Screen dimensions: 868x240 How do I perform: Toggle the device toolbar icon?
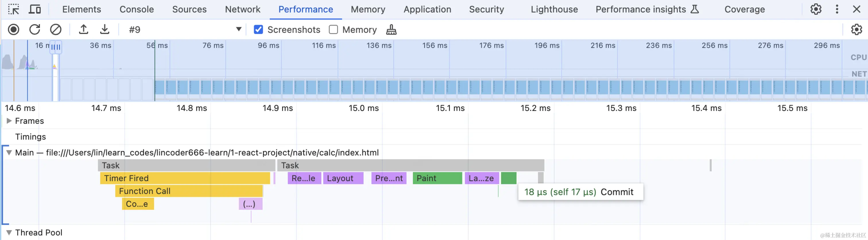click(x=35, y=9)
